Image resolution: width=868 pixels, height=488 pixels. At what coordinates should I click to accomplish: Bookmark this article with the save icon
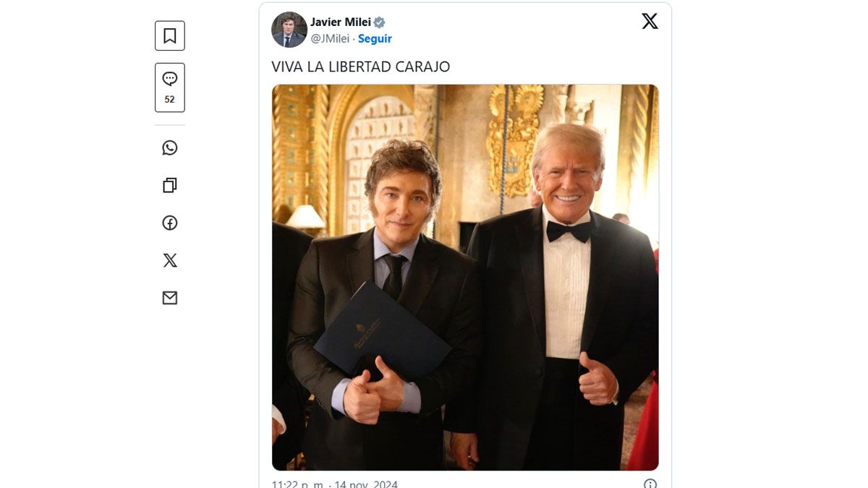coord(170,36)
